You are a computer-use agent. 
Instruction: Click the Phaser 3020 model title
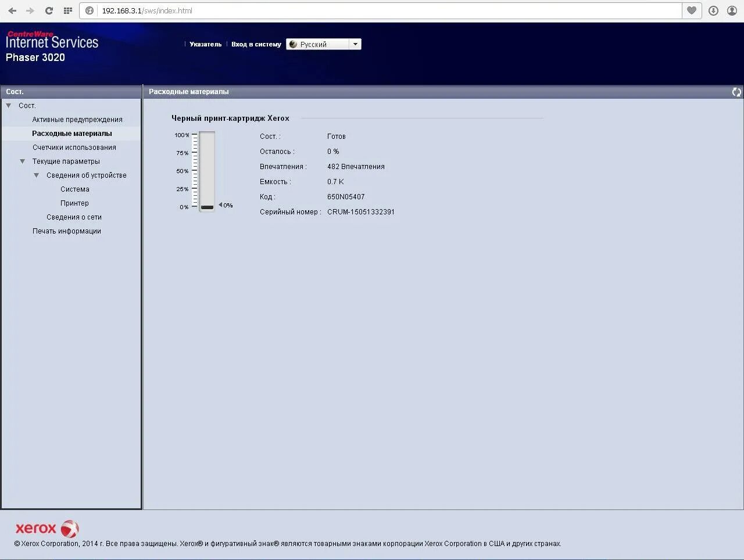pos(35,58)
